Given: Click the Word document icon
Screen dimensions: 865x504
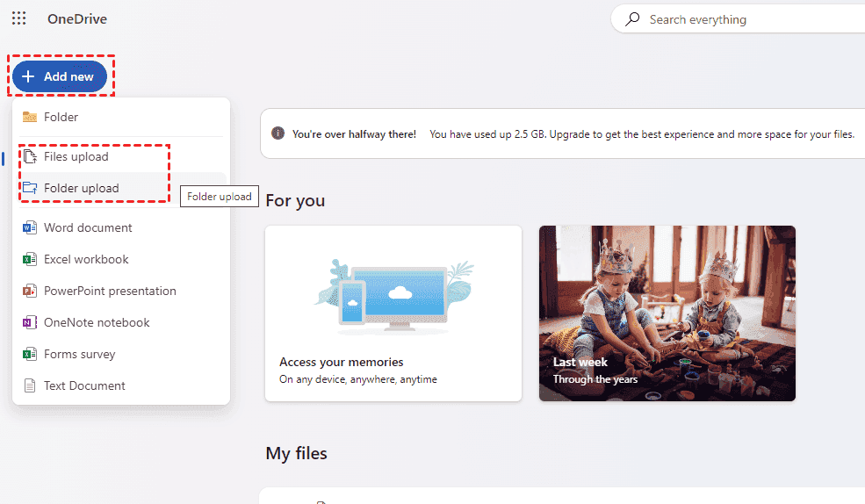Looking at the screenshot, I should tap(30, 227).
